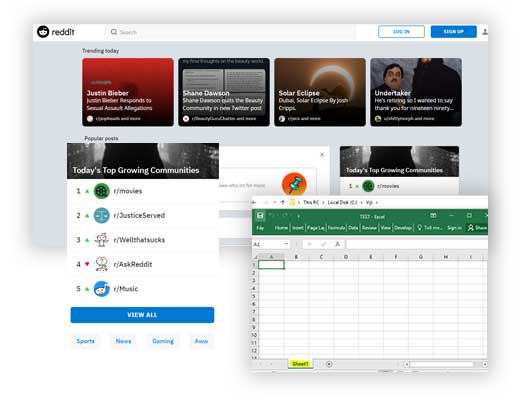
Task: Click the r/movies community icon
Action: 101,191
